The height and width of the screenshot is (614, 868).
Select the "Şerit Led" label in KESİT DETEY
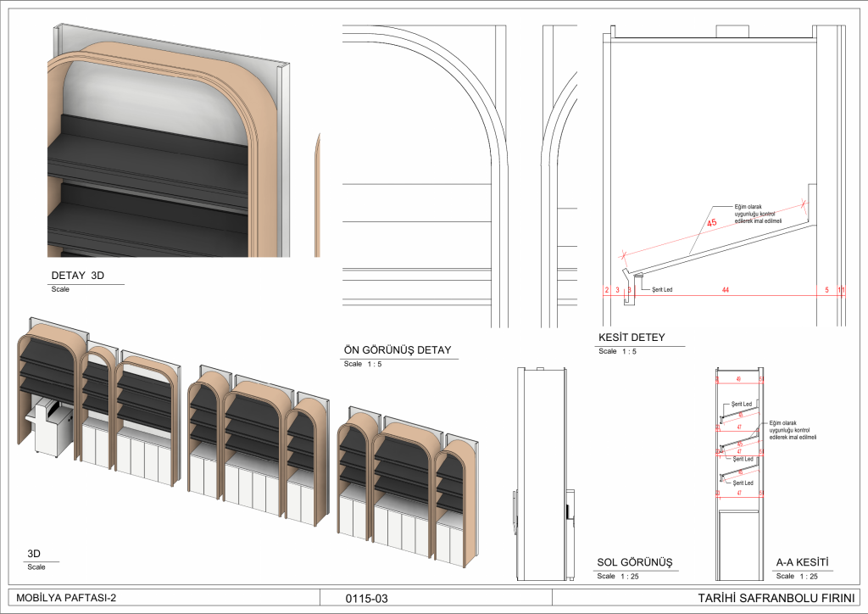pos(662,289)
